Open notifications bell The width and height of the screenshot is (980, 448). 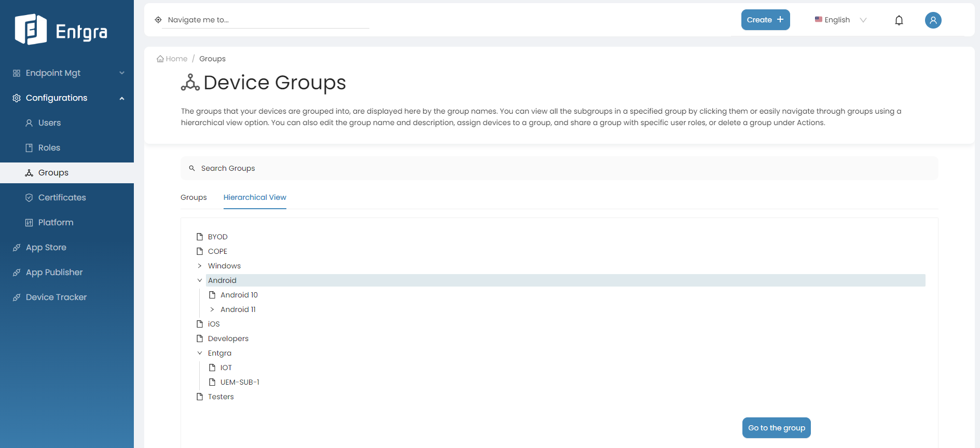[899, 20]
